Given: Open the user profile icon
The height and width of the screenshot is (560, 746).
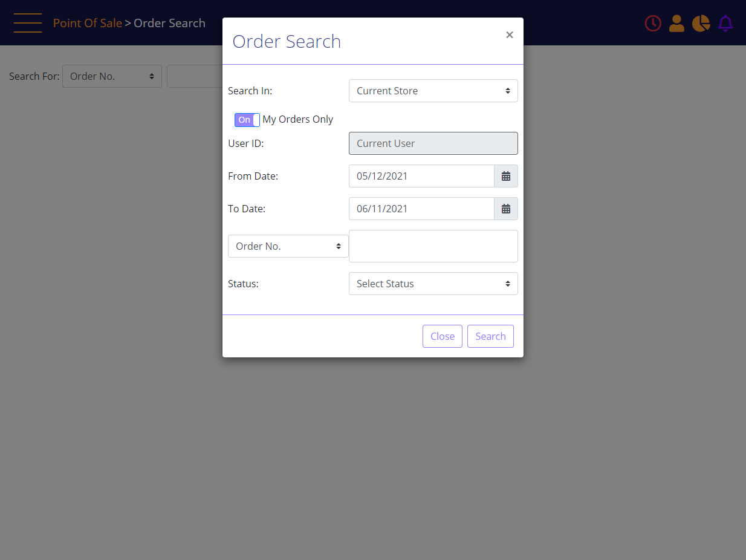Looking at the screenshot, I should [x=676, y=24].
